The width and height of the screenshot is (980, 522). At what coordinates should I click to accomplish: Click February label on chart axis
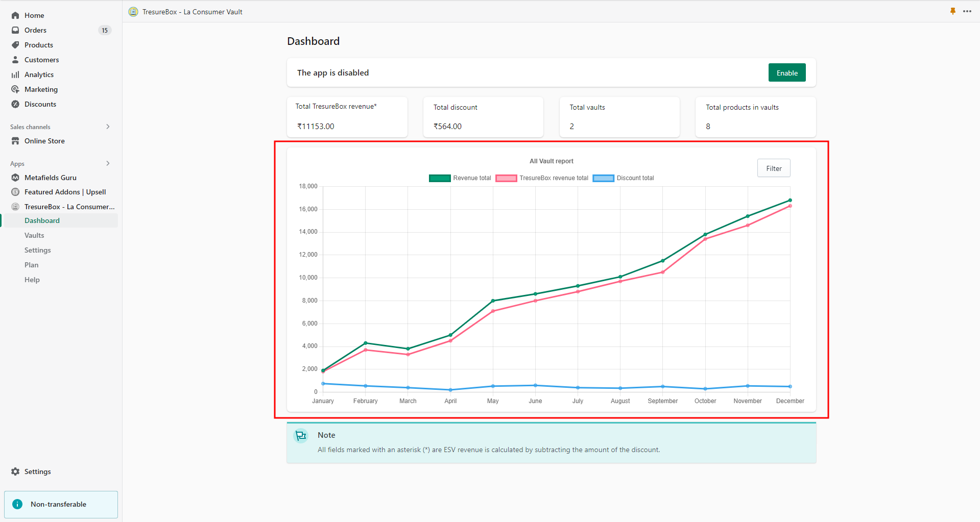point(366,401)
